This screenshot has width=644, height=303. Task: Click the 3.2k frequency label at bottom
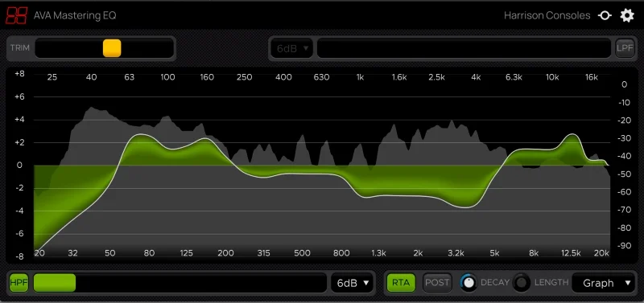pyautogui.click(x=456, y=253)
